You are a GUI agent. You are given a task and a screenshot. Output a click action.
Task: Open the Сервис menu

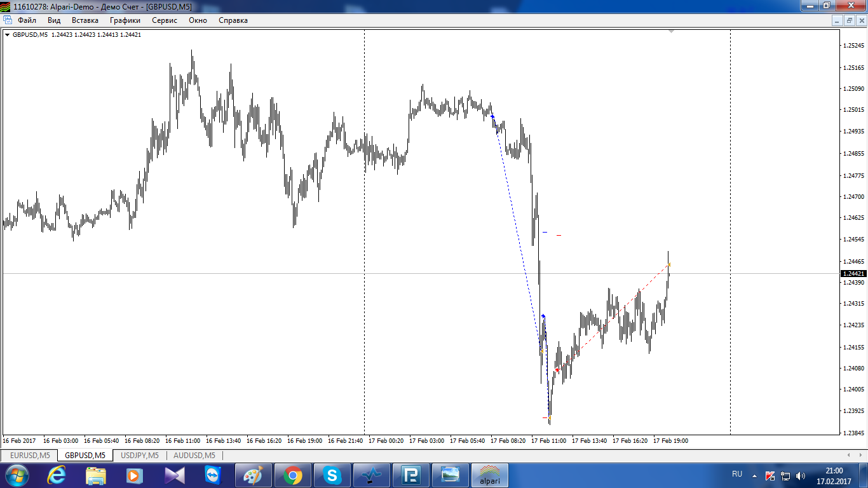click(165, 20)
